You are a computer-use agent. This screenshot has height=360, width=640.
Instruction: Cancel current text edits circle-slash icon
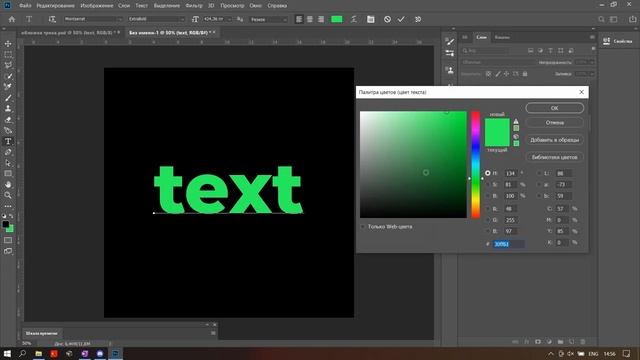click(x=387, y=19)
